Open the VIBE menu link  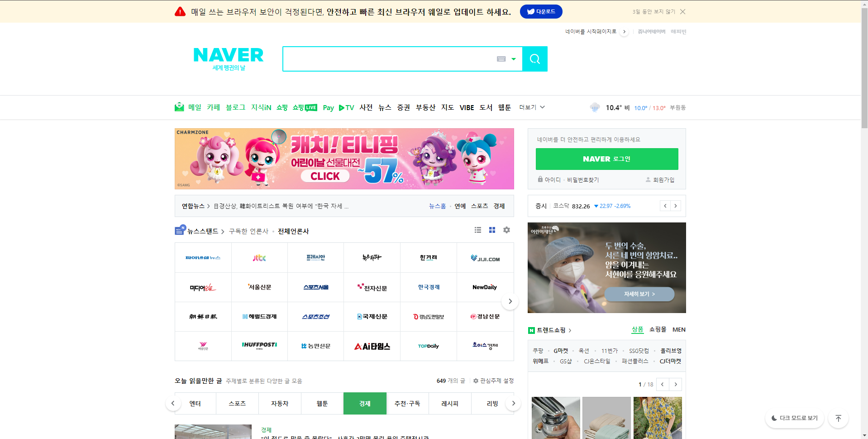coord(467,108)
